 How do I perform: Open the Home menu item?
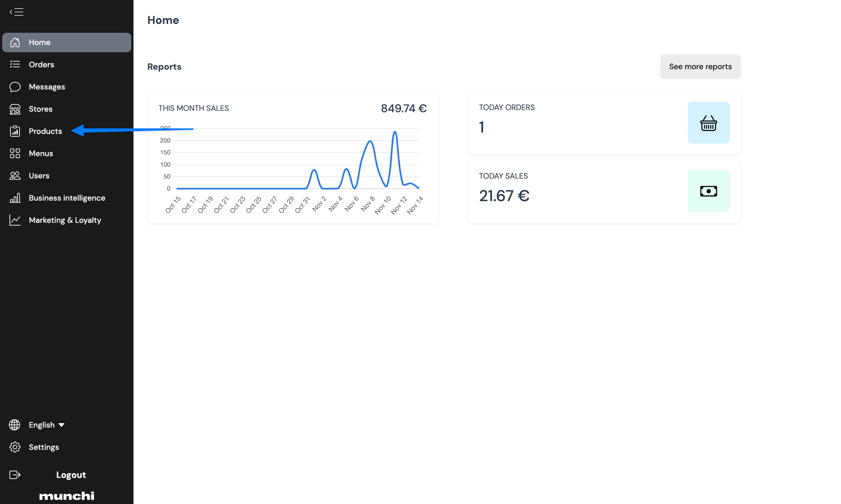click(x=67, y=43)
